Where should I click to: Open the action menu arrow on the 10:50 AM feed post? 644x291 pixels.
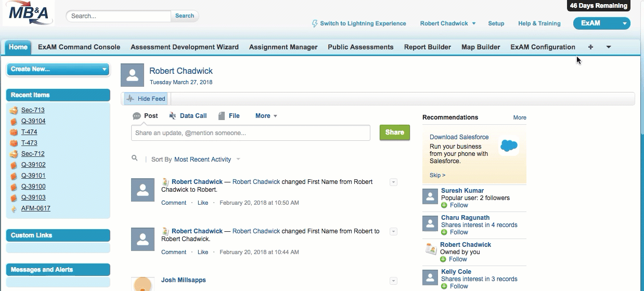[393, 182]
